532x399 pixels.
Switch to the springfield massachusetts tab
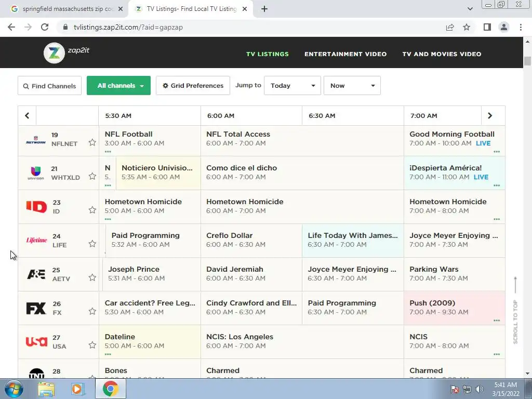click(x=64, y=9)
